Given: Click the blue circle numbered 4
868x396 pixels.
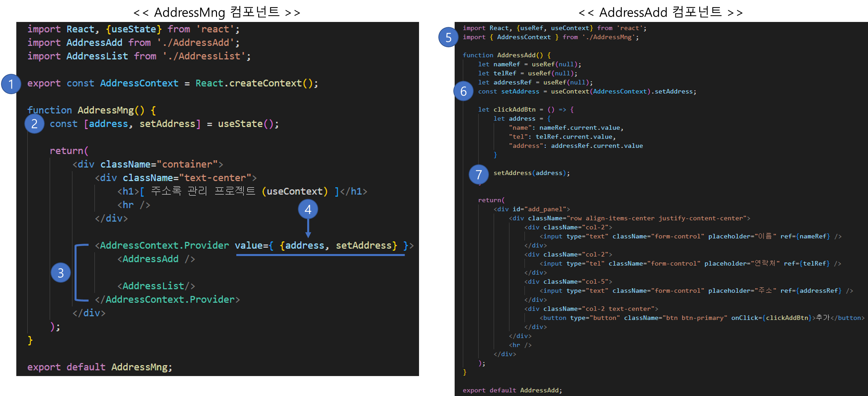Looking at the screenshot, I should [308, 209].
